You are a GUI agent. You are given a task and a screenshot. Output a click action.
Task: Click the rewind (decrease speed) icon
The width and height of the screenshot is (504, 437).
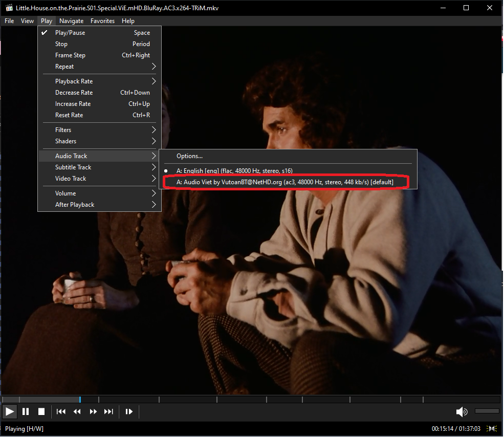(77, 412)
